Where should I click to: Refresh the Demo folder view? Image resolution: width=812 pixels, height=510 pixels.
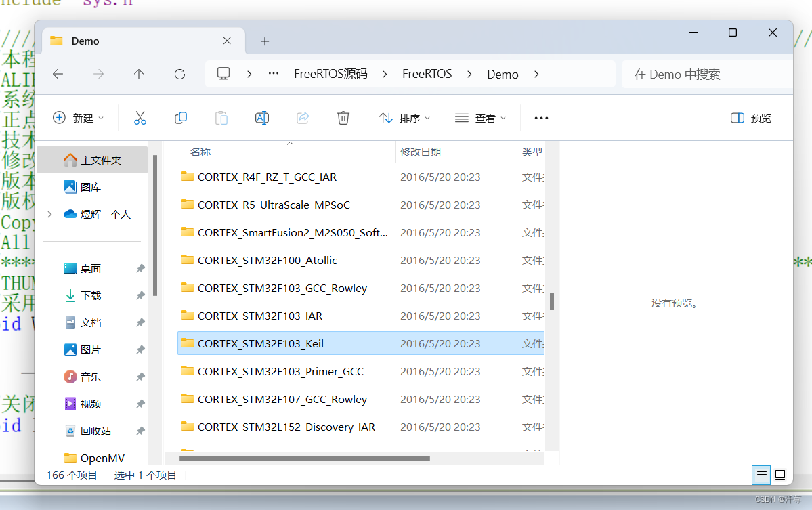pyautogui.click(x=179, y=74)
